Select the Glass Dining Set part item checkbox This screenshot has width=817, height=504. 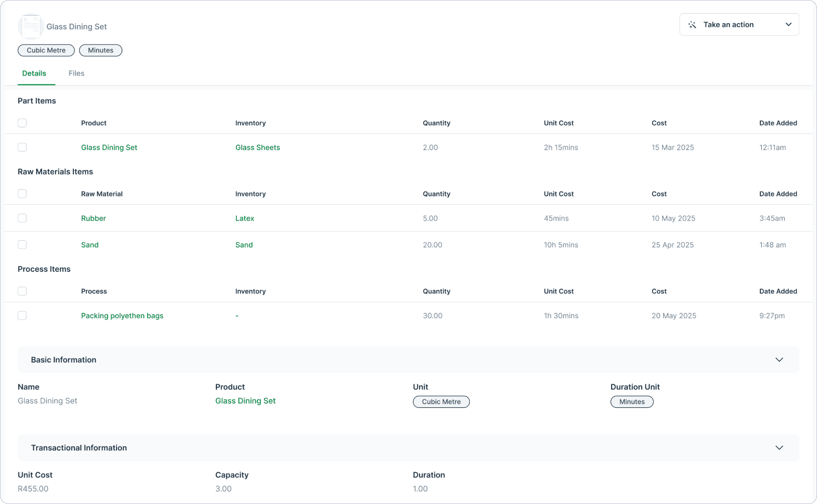pyautogui.click(x=22, y=148)
